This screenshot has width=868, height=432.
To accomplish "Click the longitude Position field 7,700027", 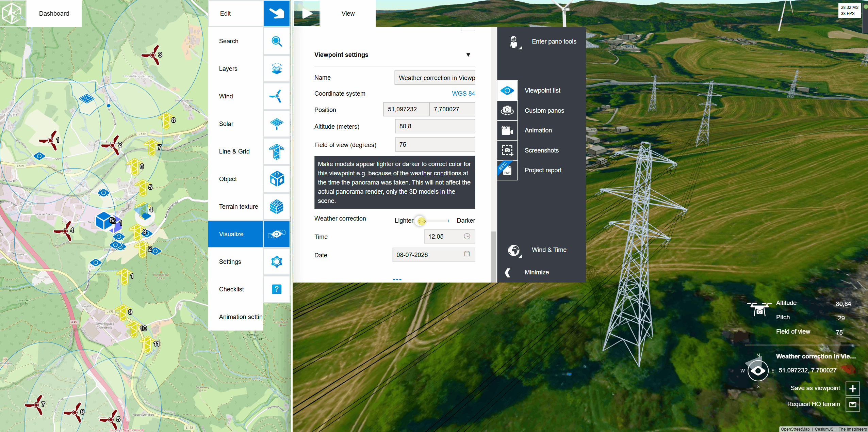I will click(x=452, y=109).
